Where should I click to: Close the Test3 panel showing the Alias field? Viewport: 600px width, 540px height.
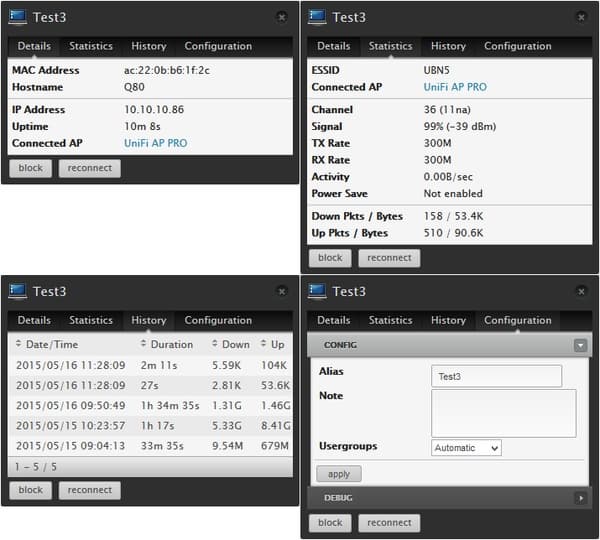(x=581, y=292)
